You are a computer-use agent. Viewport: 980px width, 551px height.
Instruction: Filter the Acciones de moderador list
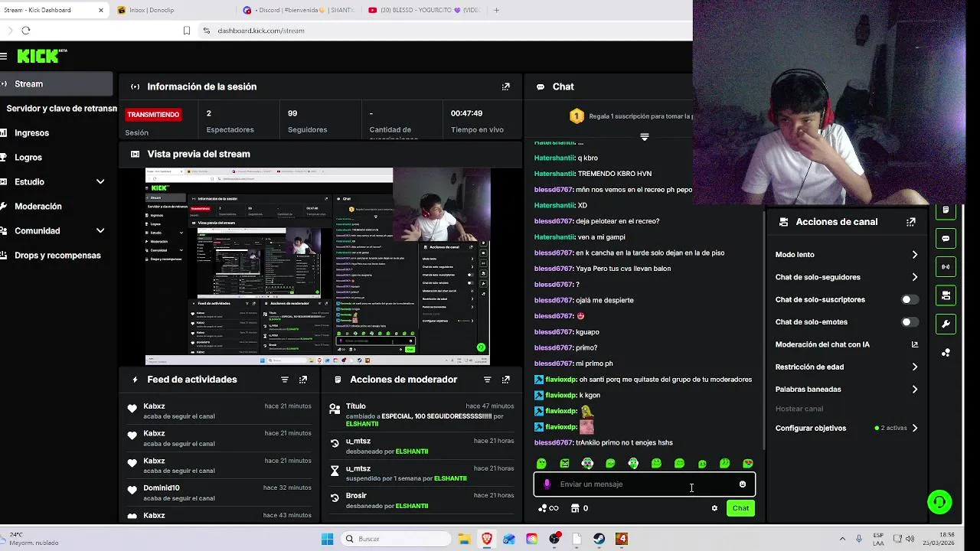point(487,380)
